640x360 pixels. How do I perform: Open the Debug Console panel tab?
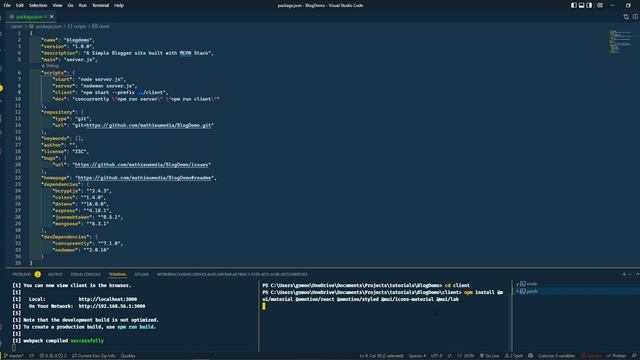(x=85, y=274)
